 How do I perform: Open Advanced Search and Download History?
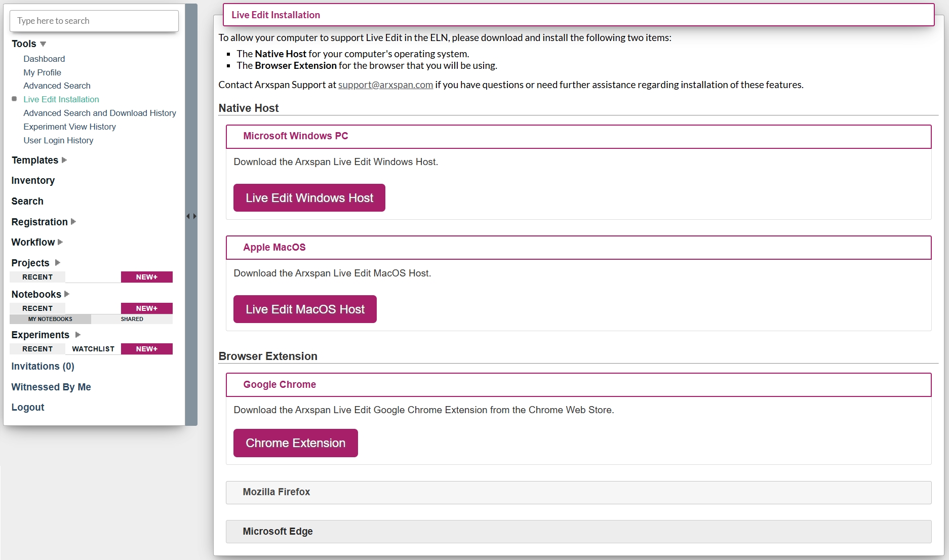(x=100, y=113)
